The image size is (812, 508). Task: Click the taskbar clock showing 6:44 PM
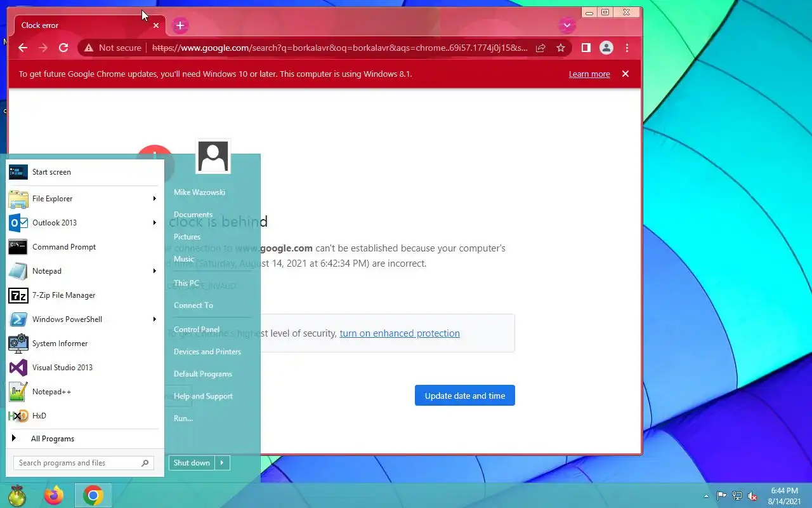click(784, 496)
